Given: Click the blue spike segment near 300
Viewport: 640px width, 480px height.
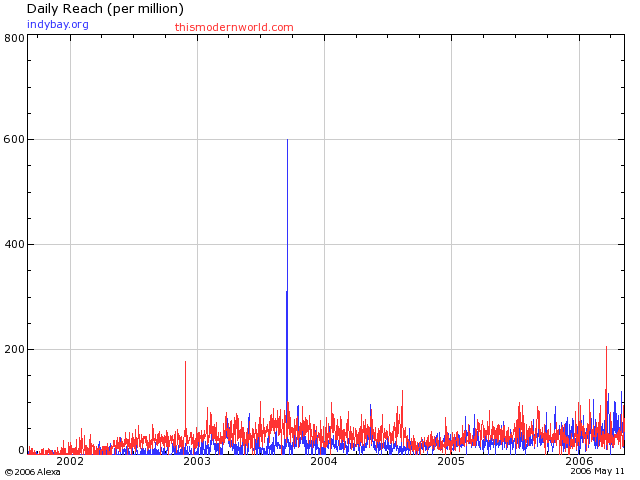Looking at the screenshot, I should click(287, 294).
